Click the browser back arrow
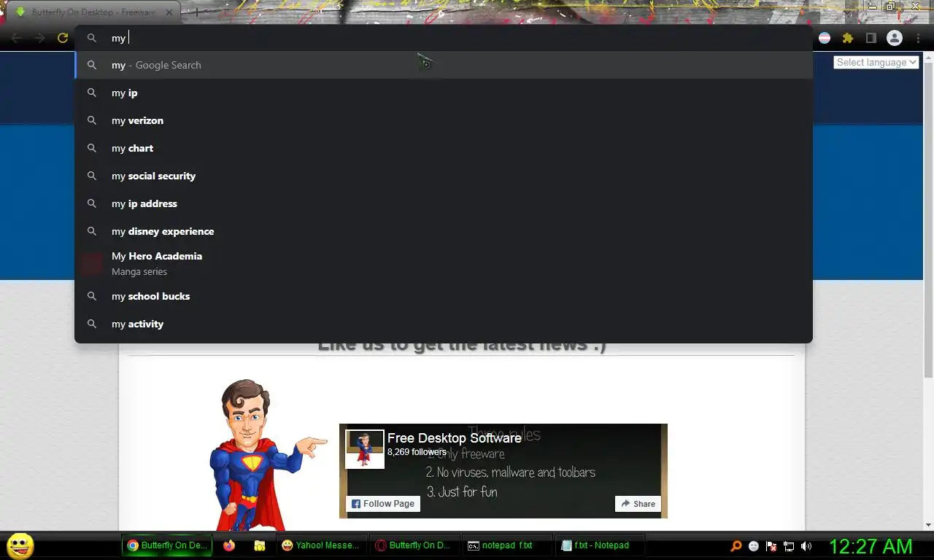 (x=16, y=38)
